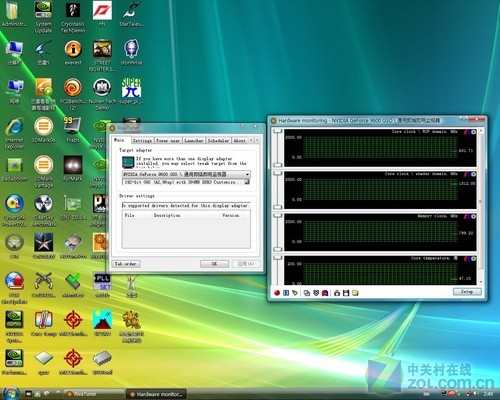Open the Nurien Tech Demo icon

[x=102, y=95]
